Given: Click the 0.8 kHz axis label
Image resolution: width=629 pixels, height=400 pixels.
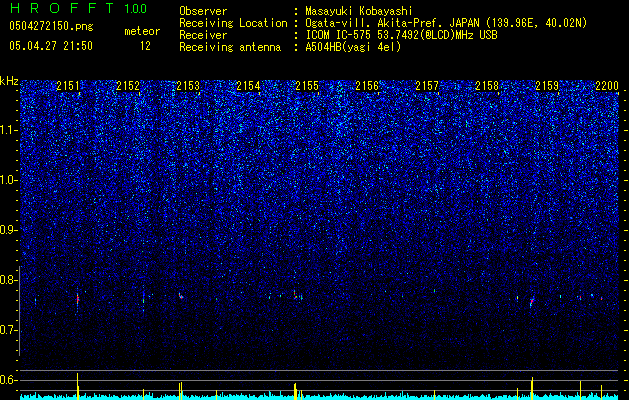Looking at the screenshot, I should click(9, 280).
